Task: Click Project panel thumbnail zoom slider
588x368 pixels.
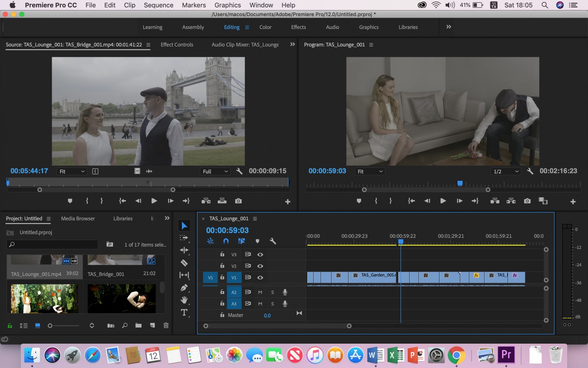Action: tap(64, 326)
